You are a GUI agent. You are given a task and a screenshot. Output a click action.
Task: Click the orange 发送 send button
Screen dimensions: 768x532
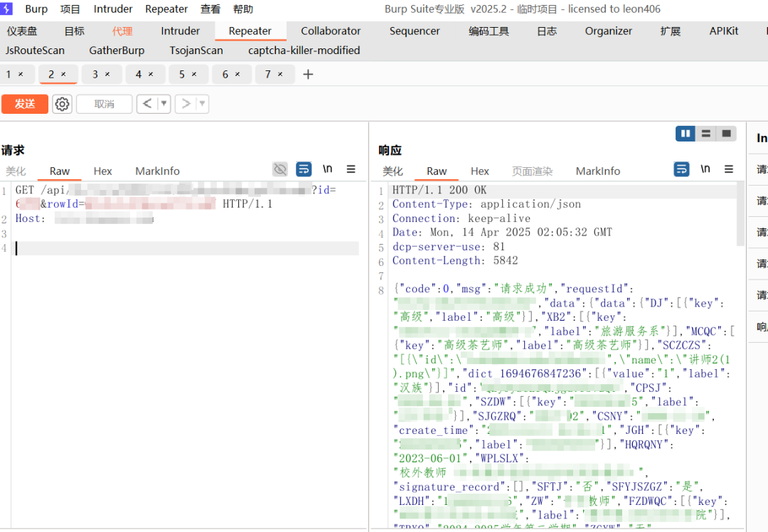(24, 104)
